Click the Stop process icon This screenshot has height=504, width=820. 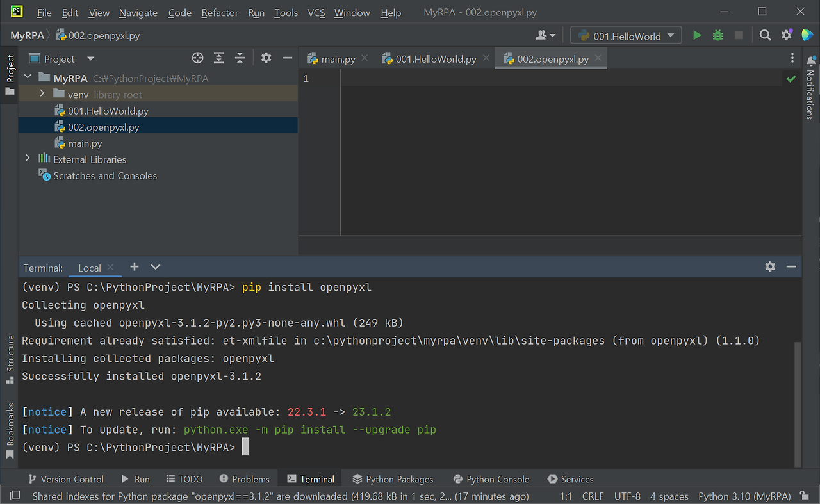pyautogui.click(x=739, y=36)
